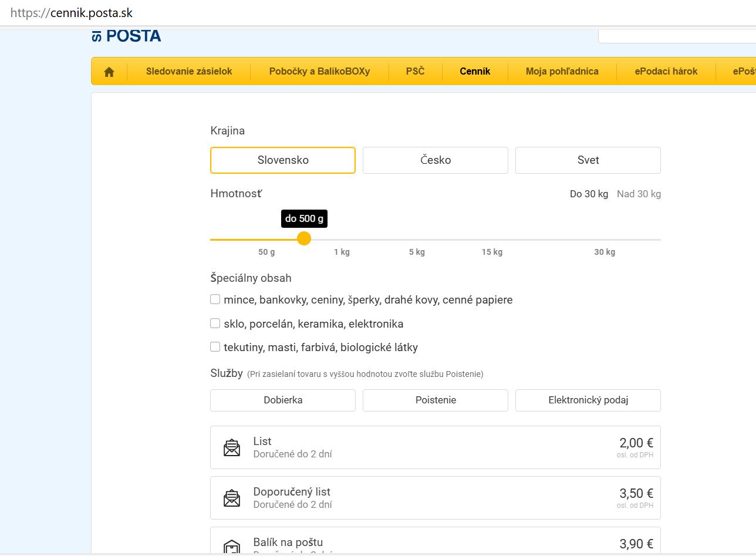The image size is (756, 556).
Task: Choose the Svet country button
Action: click(588, 160)
